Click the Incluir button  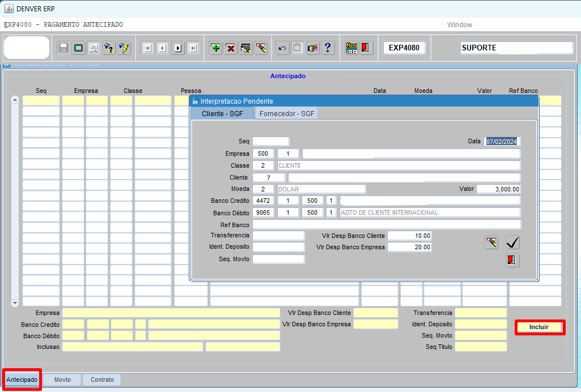[539, 327]
